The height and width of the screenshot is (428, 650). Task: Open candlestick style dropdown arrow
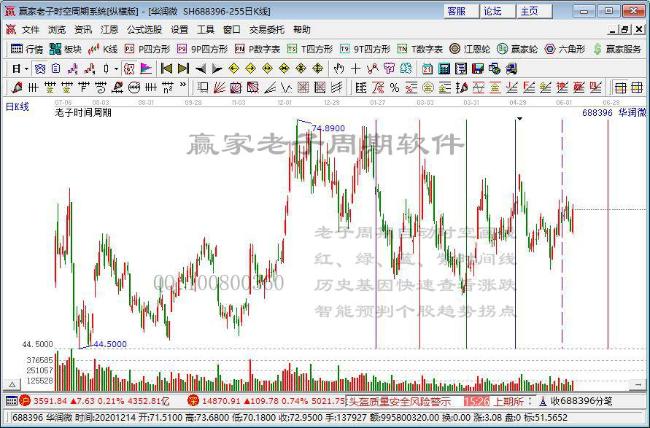tap(116, 68)
